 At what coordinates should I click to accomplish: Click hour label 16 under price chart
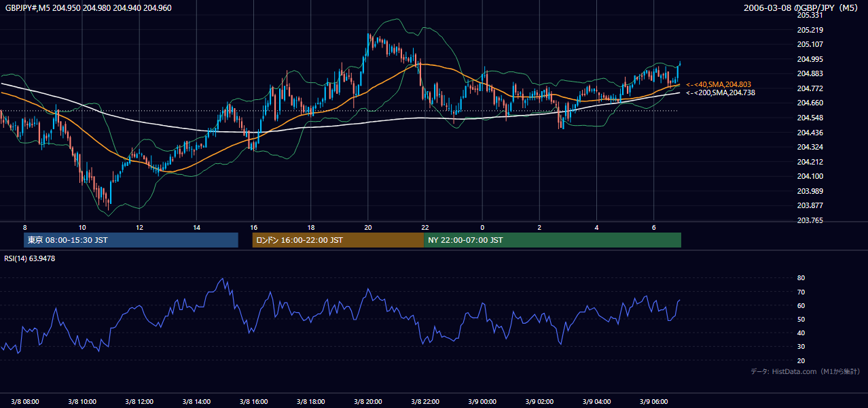(253, 227)
